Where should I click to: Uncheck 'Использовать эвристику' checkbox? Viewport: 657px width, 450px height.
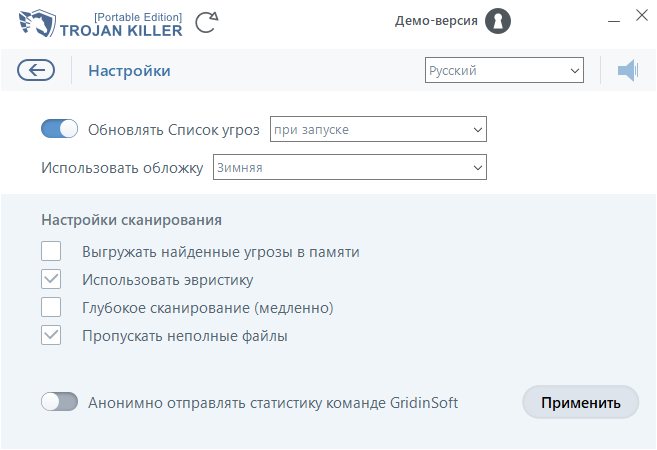click(51, 279)
